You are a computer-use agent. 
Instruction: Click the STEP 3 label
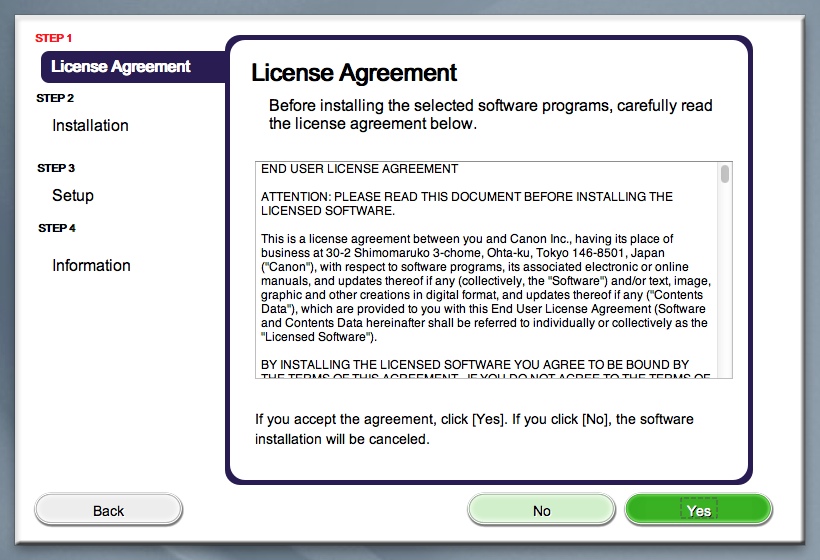(56, 168)
